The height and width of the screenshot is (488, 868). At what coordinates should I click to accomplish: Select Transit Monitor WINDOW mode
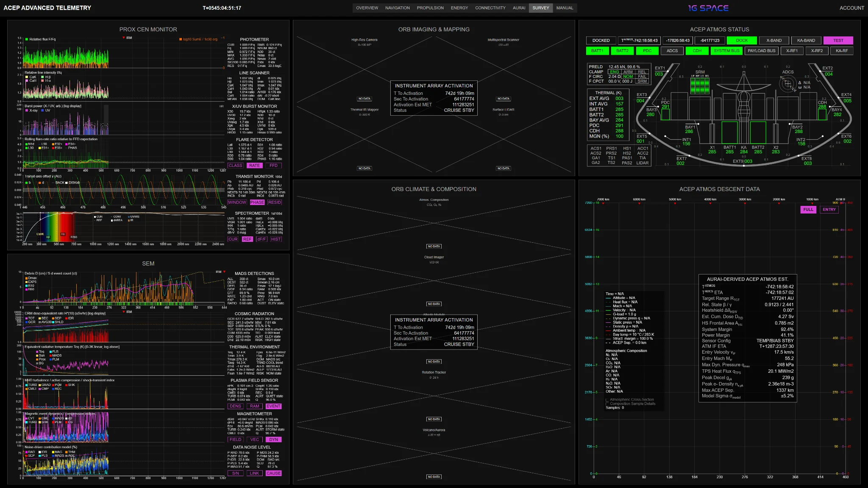(x=237, y=202)
